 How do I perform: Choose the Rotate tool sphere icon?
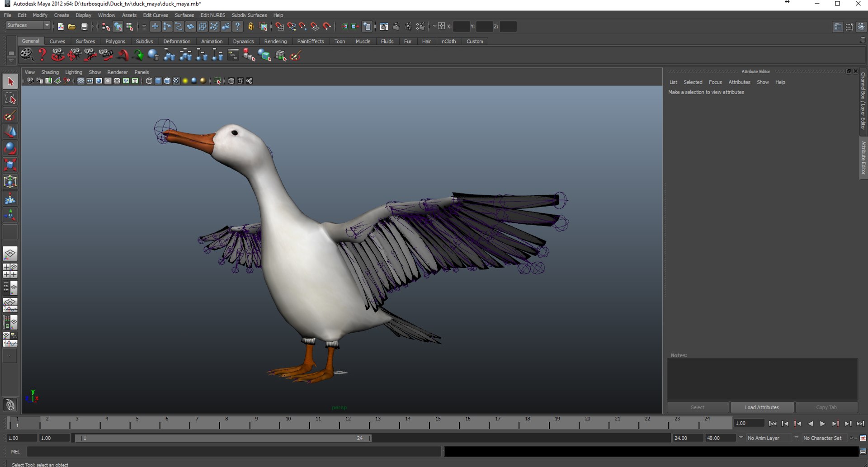click(10, 148)
